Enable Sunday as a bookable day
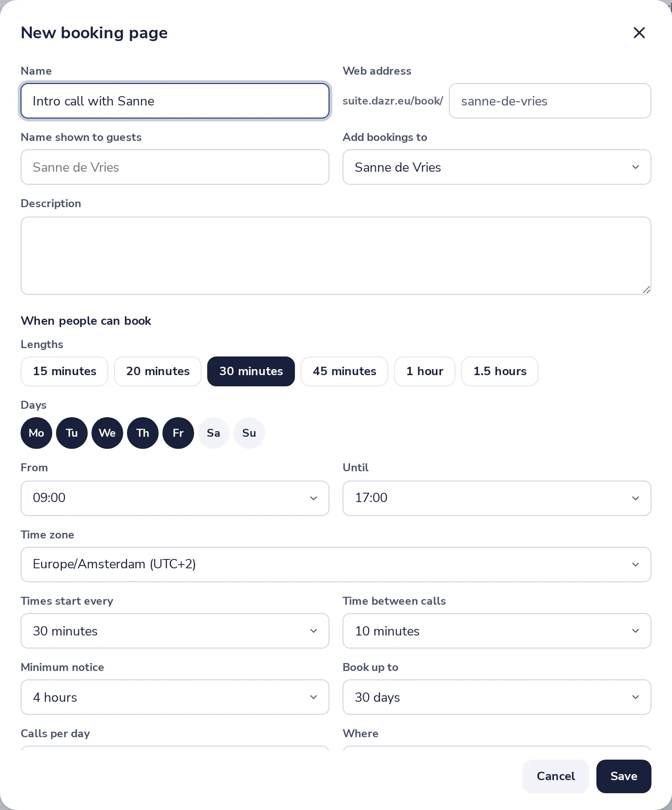 [x=249, y=433]
